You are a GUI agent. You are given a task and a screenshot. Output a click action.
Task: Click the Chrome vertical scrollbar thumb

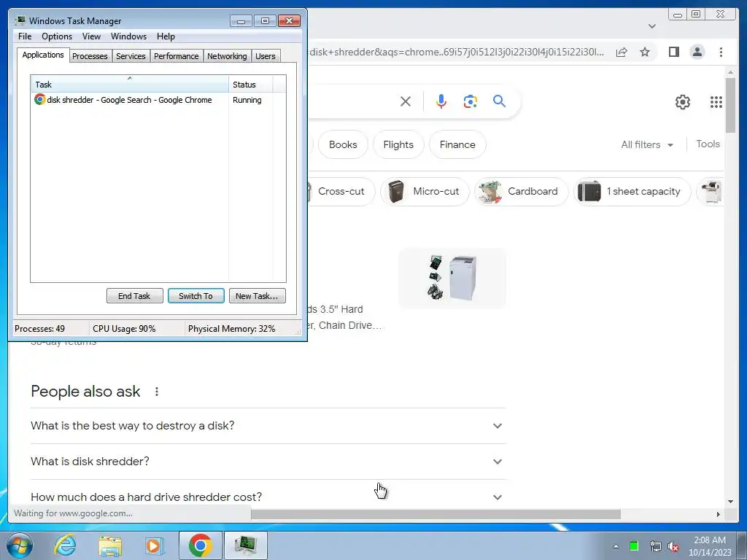(730, 105)
